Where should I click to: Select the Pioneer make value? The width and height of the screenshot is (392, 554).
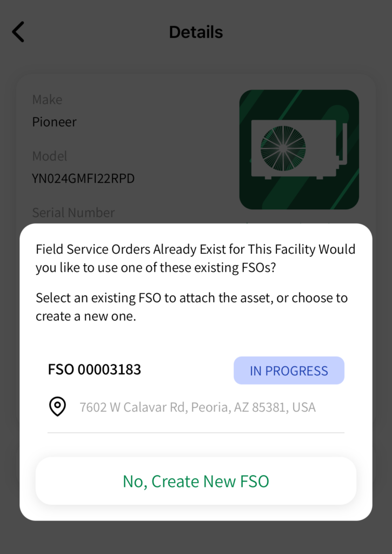(x=54, y=122)
